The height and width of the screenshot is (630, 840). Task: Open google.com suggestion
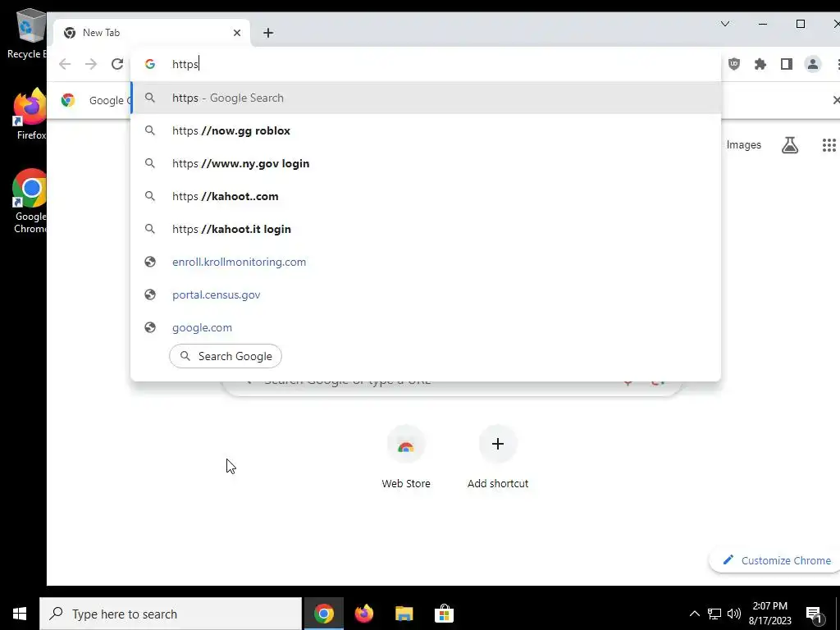[x=426, y=327]
